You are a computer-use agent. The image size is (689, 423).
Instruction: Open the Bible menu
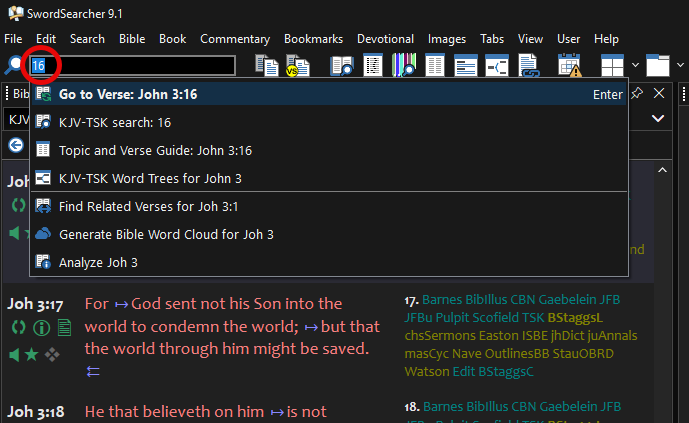tap(132, 39)
